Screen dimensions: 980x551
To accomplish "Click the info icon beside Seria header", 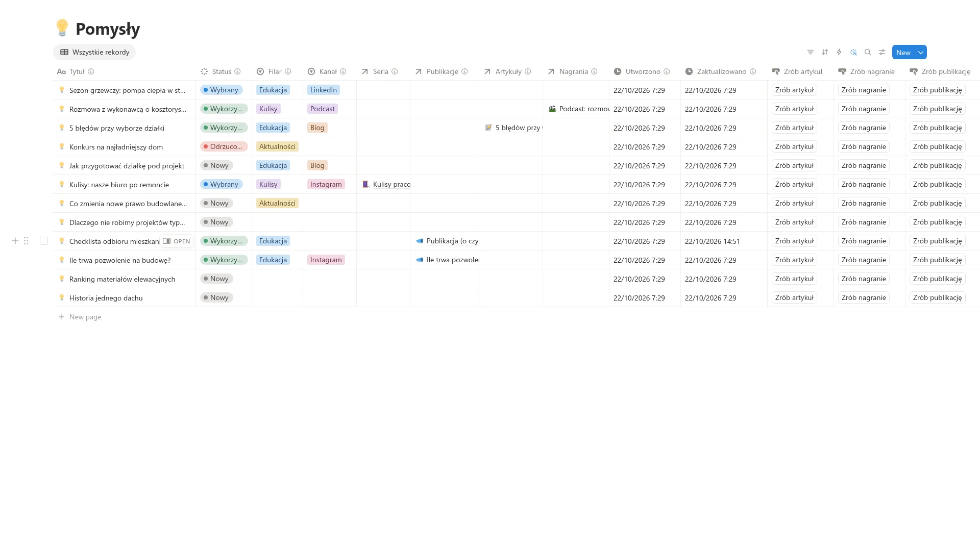I will point(395,71).
